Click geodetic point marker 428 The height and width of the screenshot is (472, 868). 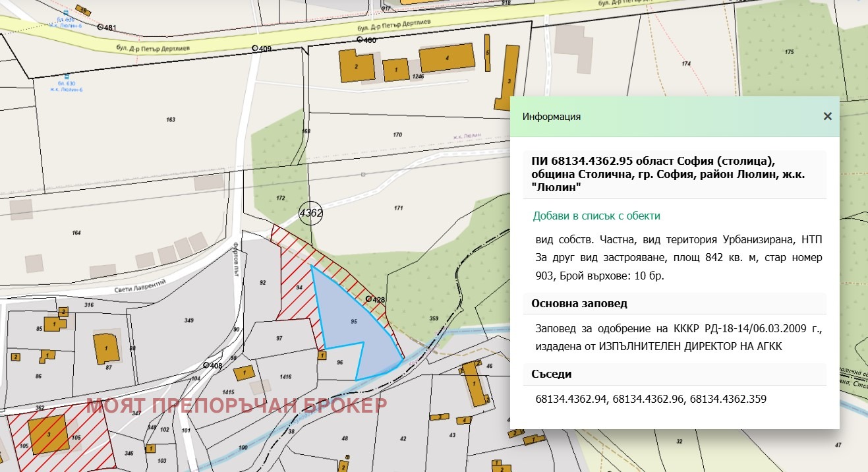click(x=369, y=299)
